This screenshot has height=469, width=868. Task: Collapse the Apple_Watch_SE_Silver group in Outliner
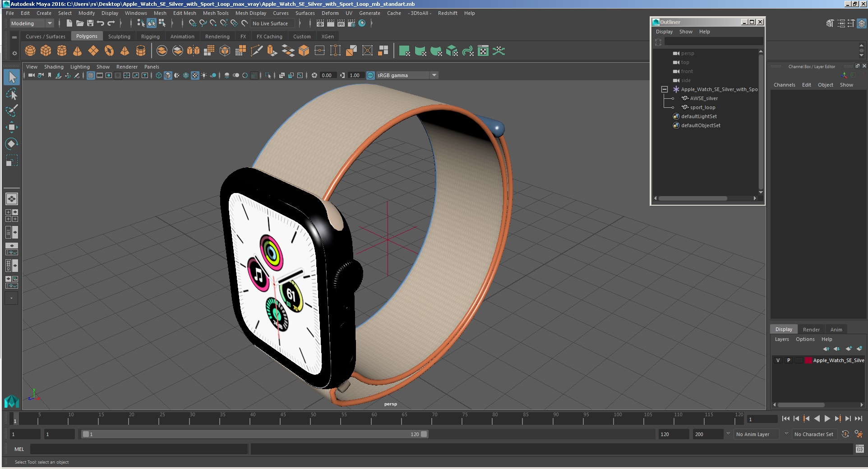tap(665, 89)
